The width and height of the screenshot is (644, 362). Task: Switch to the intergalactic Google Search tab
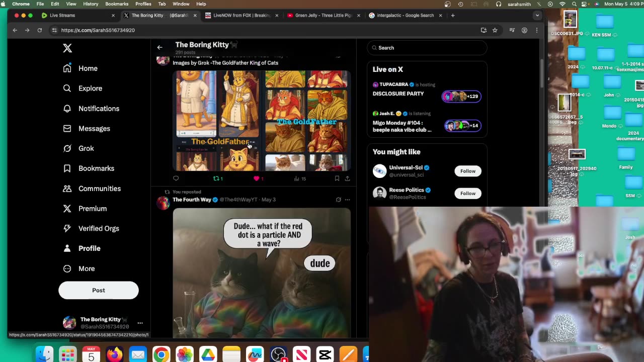tap(405, 16)
